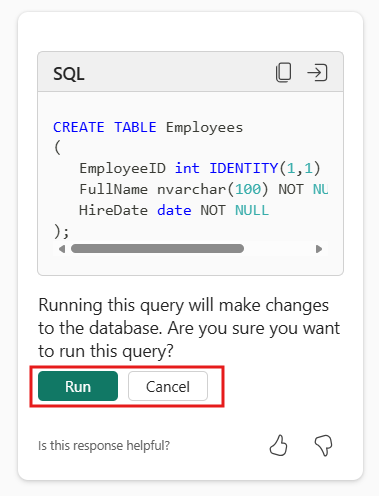
Task: Copy the SQL code to clipboard
Action: point(284,72)
